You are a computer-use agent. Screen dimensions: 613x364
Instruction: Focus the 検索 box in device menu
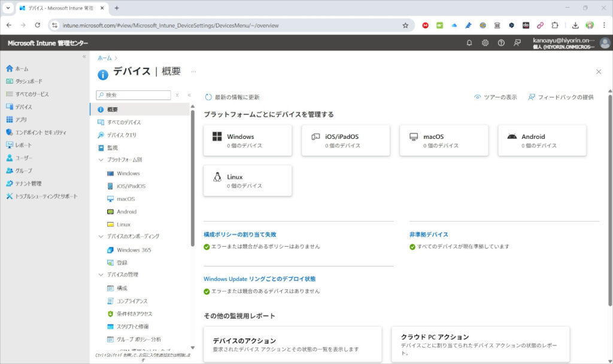coord(133,95)
